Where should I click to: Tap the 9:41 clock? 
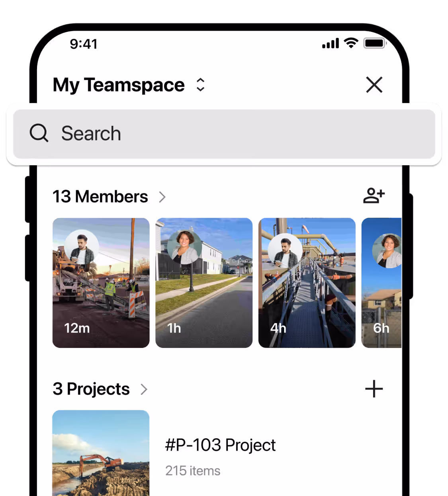(x=84, y=44)
